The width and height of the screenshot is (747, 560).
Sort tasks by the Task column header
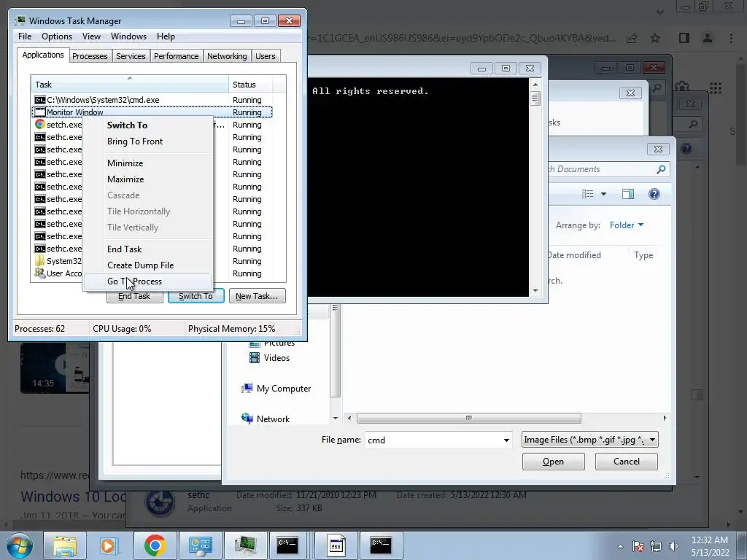point(130,85)
